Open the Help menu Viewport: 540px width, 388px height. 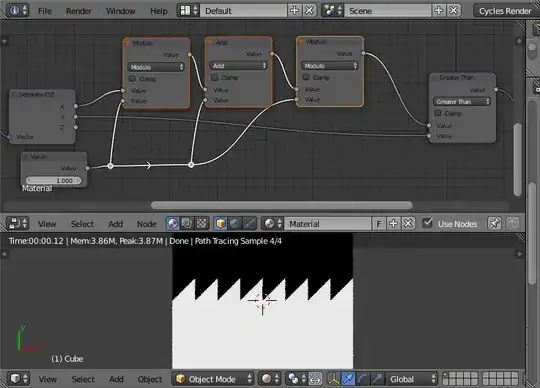(x=159, y=11)
